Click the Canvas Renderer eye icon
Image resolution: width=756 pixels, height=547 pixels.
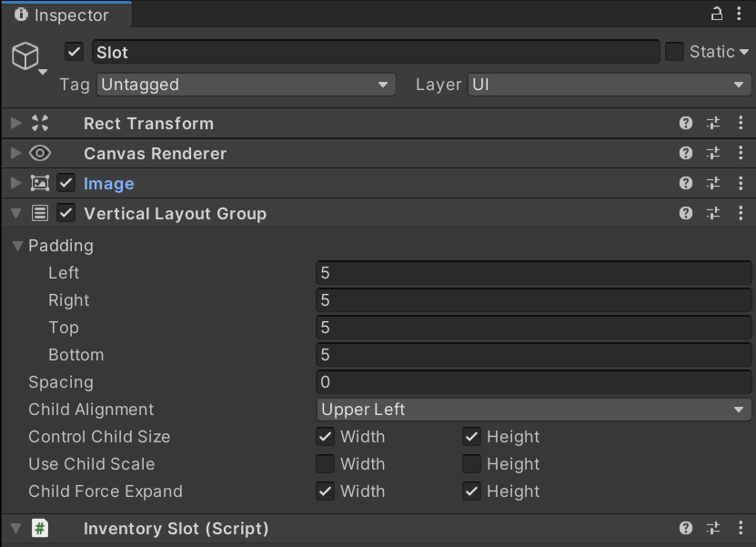coord(40,153)
